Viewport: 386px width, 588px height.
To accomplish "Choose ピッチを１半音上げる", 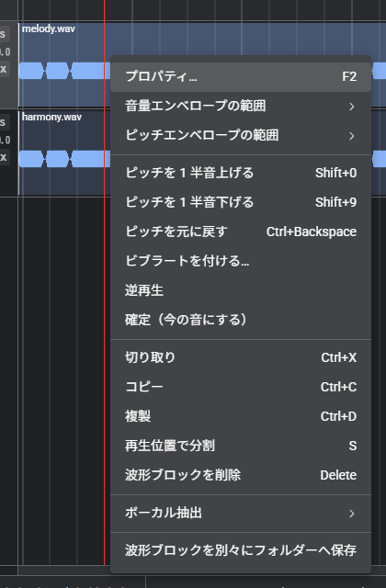I will tap(241, 173).
